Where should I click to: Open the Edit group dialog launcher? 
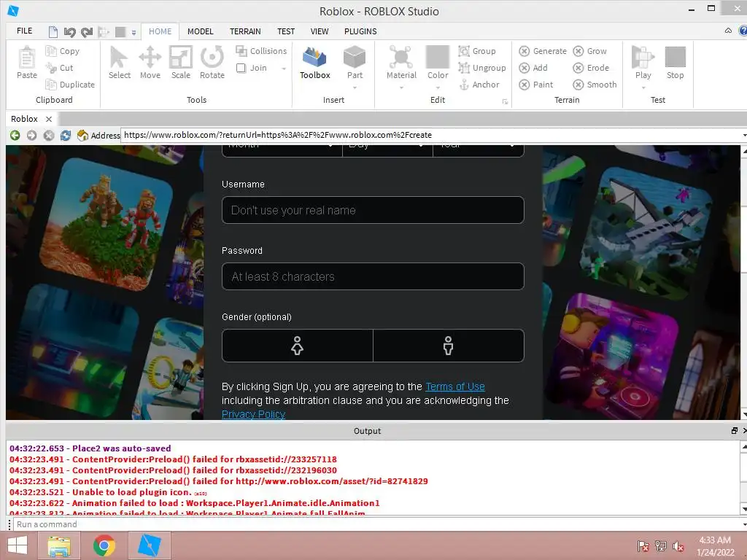(x=505, y=101)
